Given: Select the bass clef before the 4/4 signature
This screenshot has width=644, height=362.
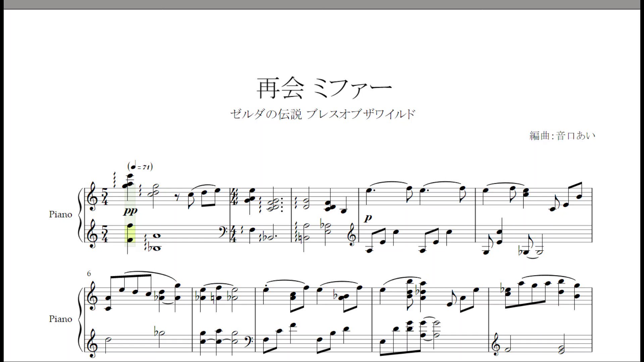Looking at the screenshot, I should 222,232.
